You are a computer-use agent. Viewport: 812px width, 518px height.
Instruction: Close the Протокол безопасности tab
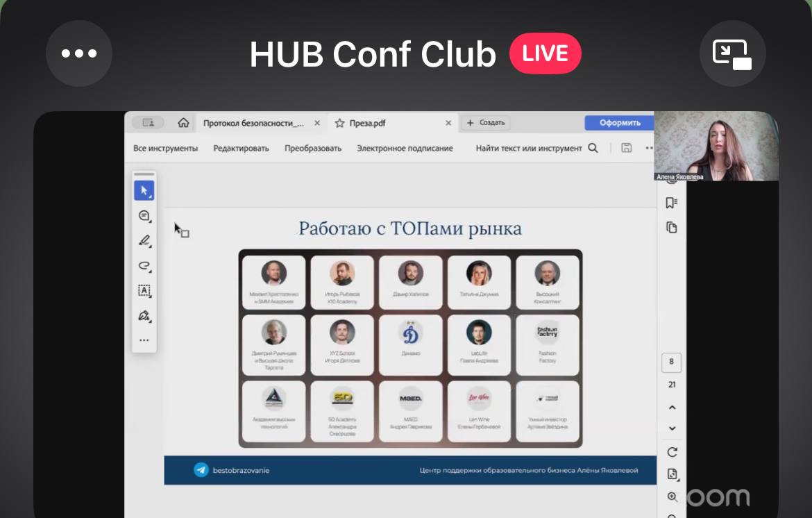coord(317,124)
